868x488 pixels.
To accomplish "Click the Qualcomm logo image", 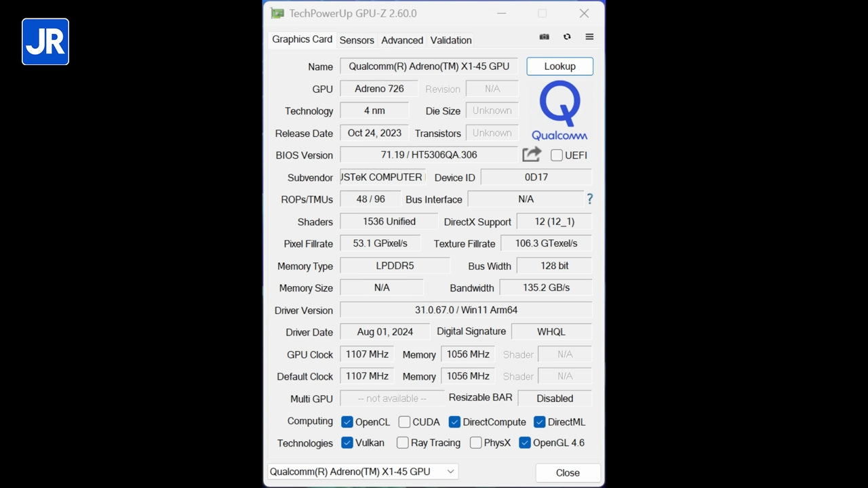I will [x=559, y=108].
